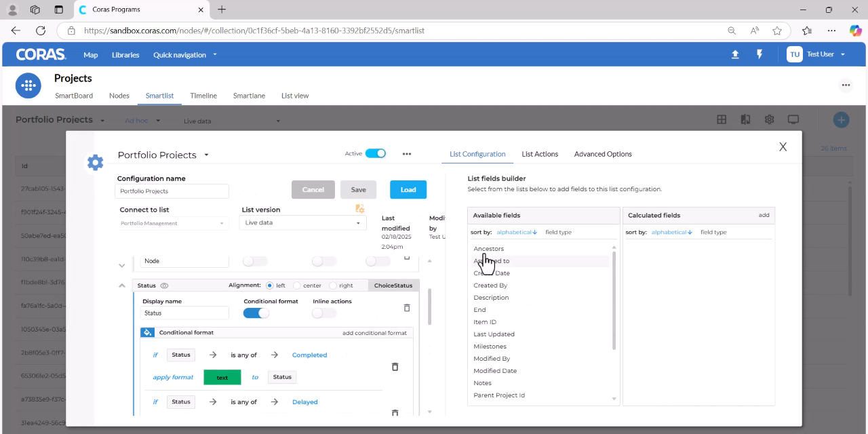The width and height of the screenshot is (868, 434).
Task: Open the three-dot menu next to Active toggle
Action: (407, 154)
